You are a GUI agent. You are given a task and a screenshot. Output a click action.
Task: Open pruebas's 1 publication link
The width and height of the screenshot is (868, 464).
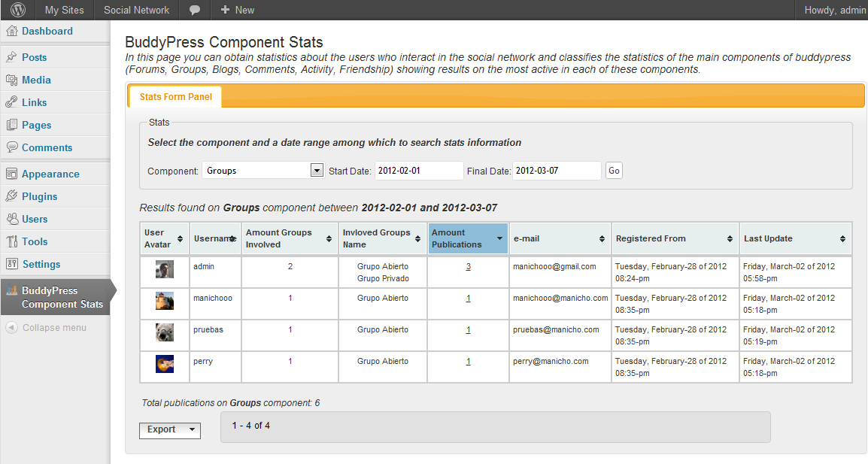pyautogui.click(x=469, y=329)
